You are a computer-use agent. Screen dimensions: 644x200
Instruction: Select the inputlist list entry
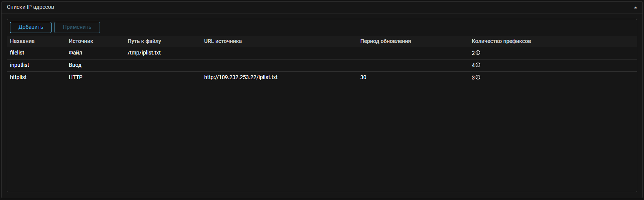point(20,65)
